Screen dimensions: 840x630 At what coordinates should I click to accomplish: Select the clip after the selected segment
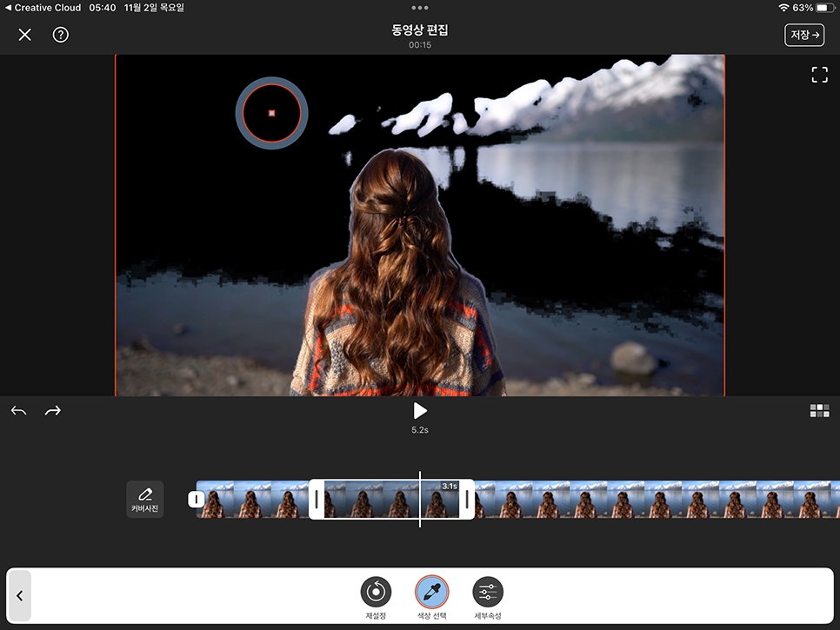[657, 500]
